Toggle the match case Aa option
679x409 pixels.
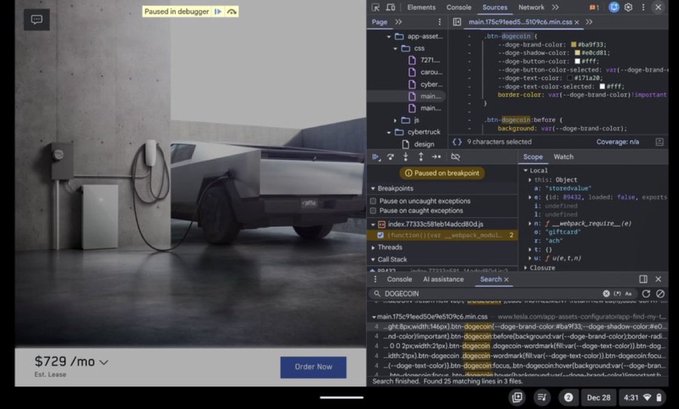(x=628, y=293)
